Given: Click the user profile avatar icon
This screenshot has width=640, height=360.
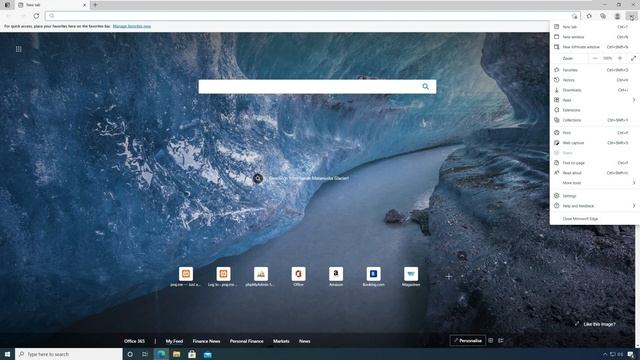Looking at the screenshot, I should 617,16.
